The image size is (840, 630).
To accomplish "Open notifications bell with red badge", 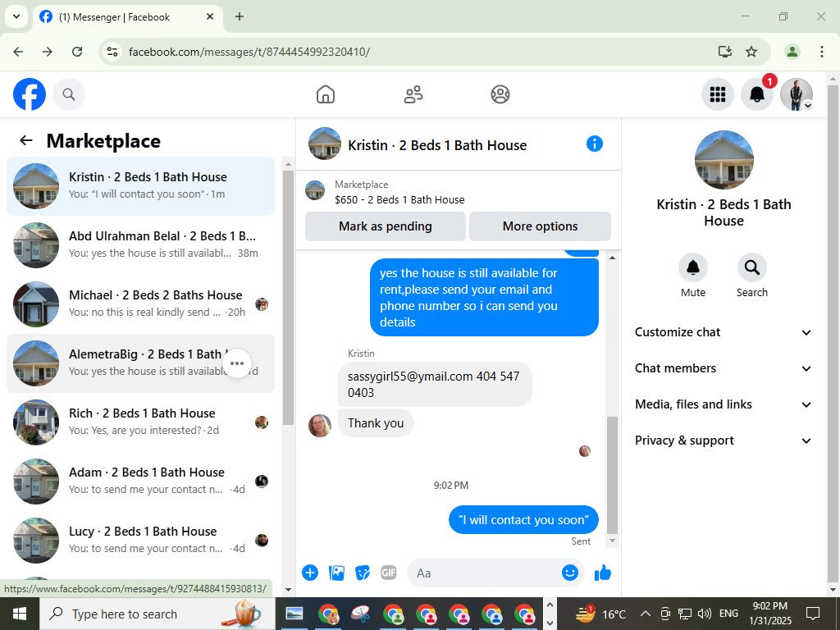I will 757,94.
